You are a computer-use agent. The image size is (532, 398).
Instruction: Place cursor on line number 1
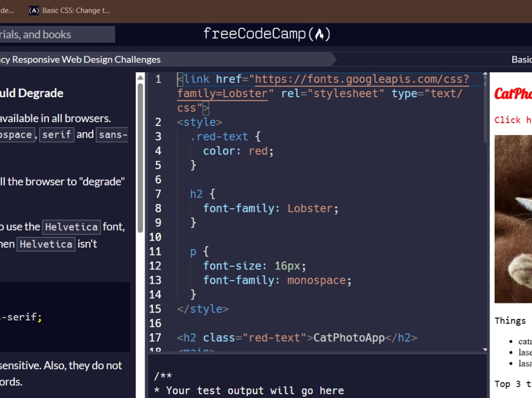(158, 79)
